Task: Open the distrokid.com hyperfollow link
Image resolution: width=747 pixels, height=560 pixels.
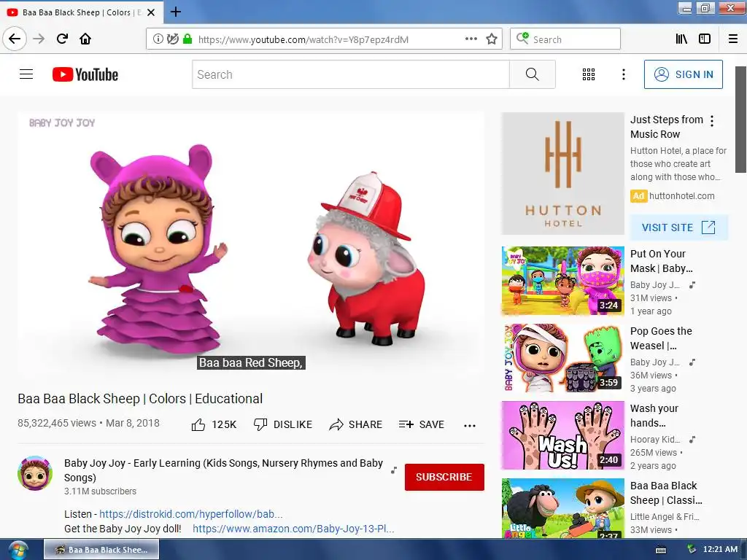Action: (x=190, y=514)
